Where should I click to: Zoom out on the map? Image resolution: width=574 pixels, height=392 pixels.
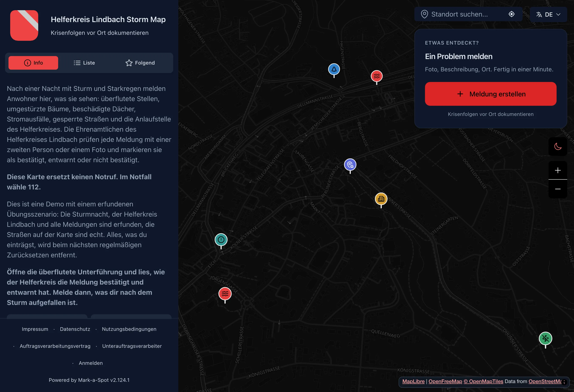(558, 189)
